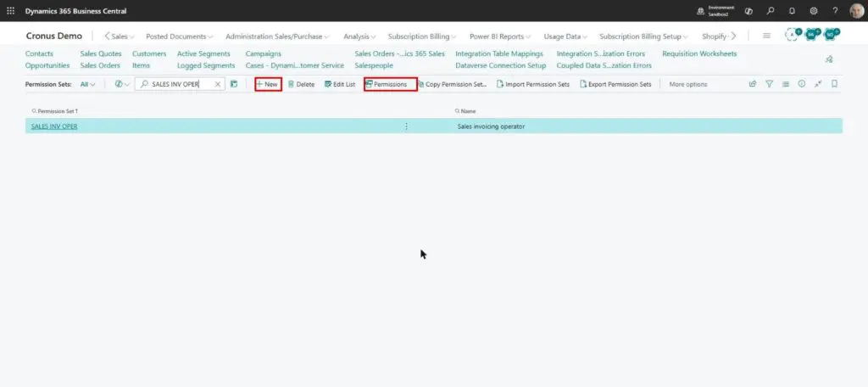The height and width of the screenshot is (387, 868).
Task: Clear the SALES INV OPER search text
Action: tap(218, 84)
